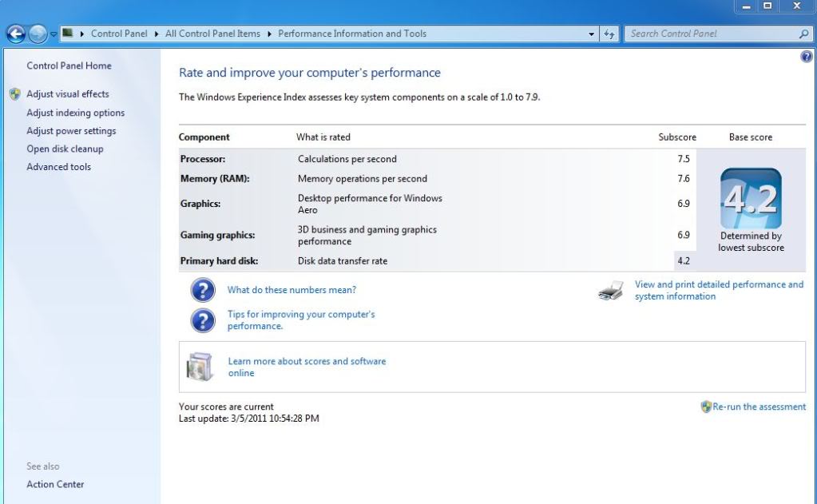Click the printer icon
This screenshot has height=504, width=817.
point(611,290)
